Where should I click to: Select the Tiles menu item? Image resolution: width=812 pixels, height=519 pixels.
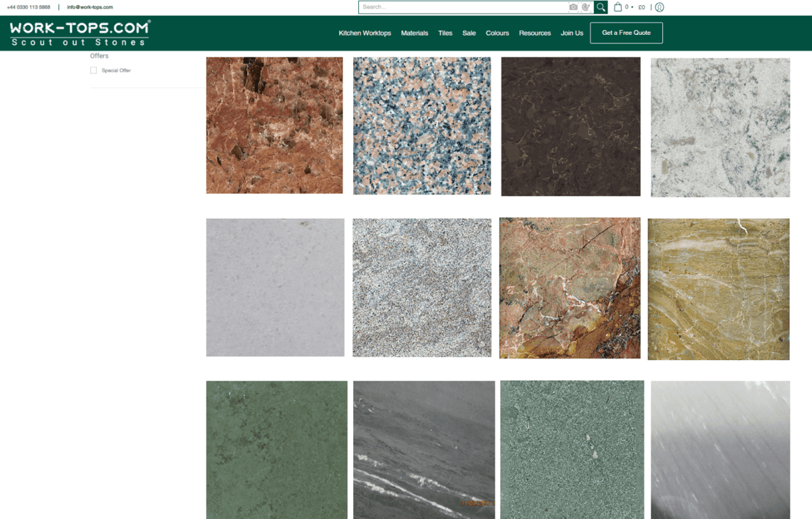coord(445,33)
